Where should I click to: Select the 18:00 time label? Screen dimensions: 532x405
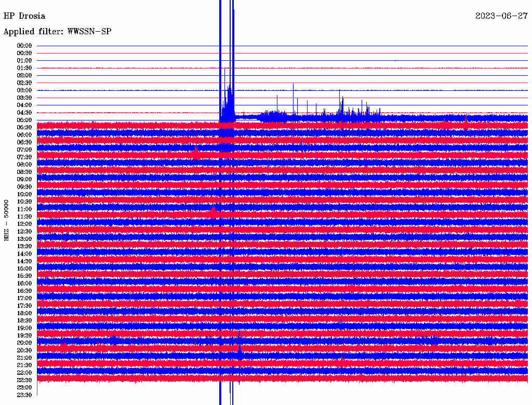24,314
